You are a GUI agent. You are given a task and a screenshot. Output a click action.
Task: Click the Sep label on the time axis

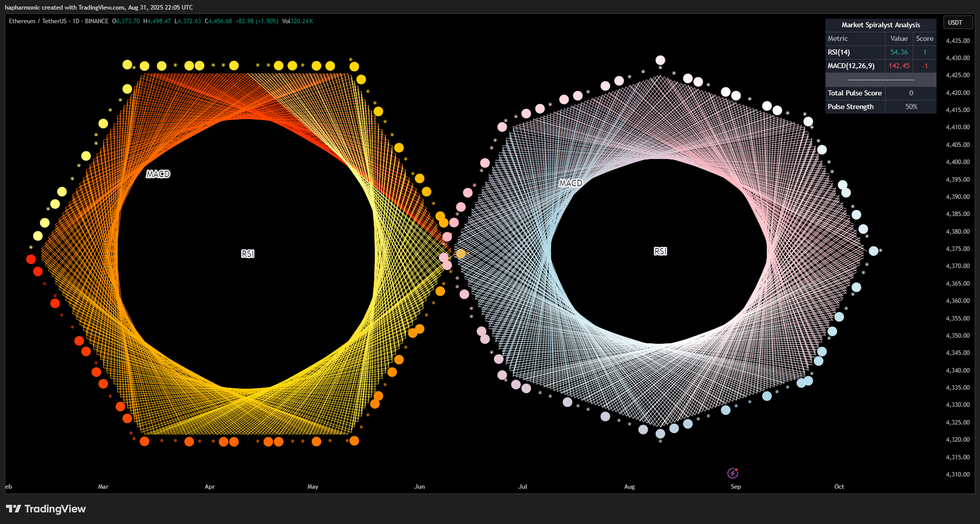click(736, 487)
